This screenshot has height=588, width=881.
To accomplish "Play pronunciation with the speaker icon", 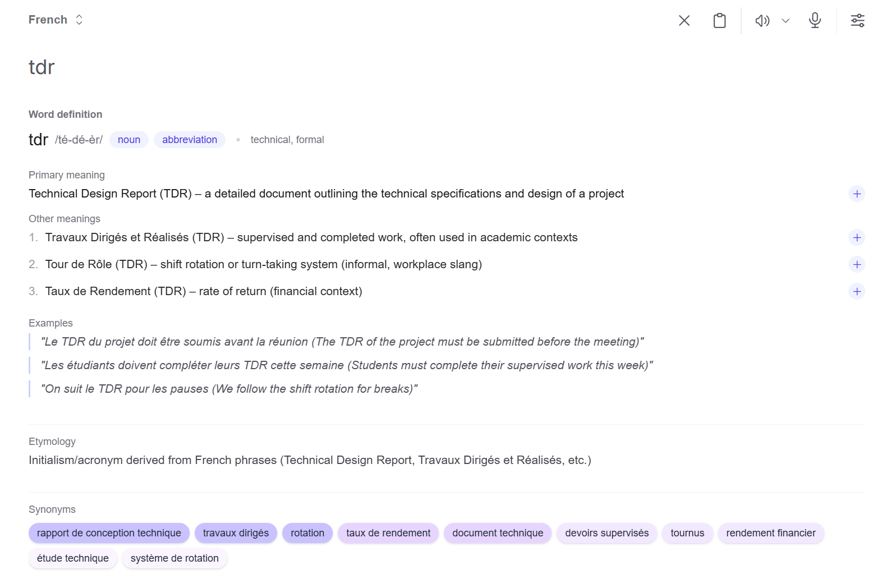I will [762, 21].
